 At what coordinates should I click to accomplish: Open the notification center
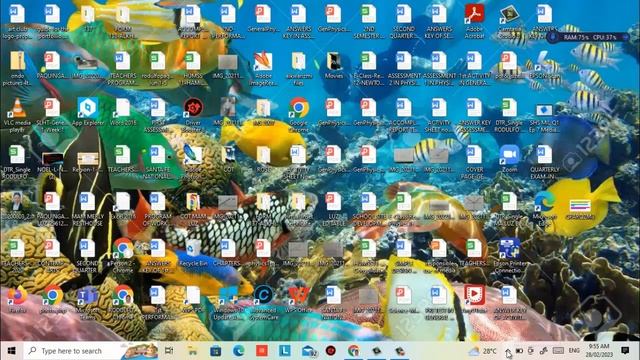[625, 351]
